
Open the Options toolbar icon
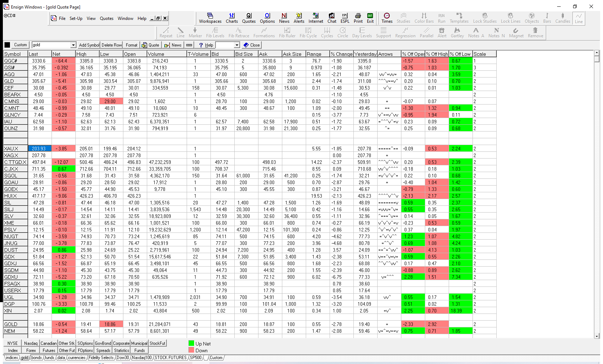point(267,18)
